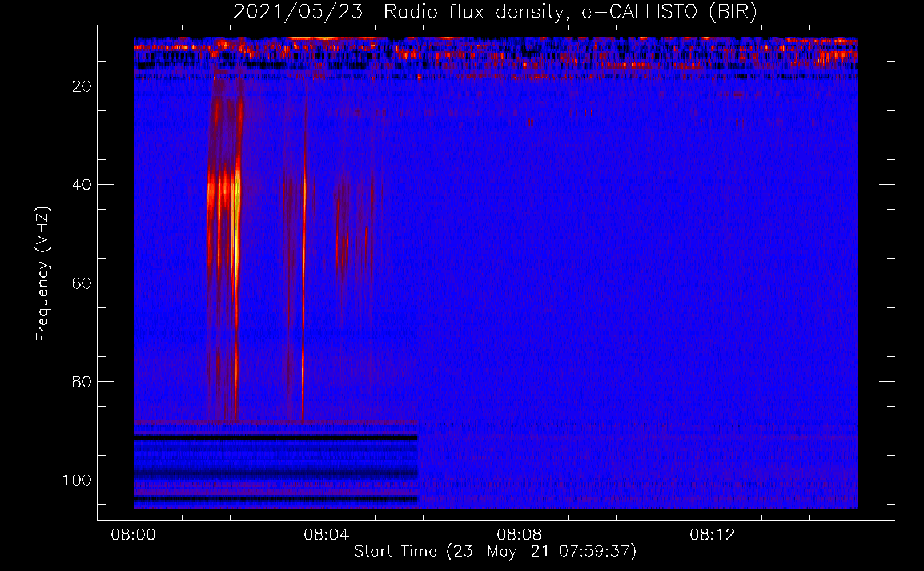Click the 08:12 time tick label
The image size is (924, 571).
[713, 535]
